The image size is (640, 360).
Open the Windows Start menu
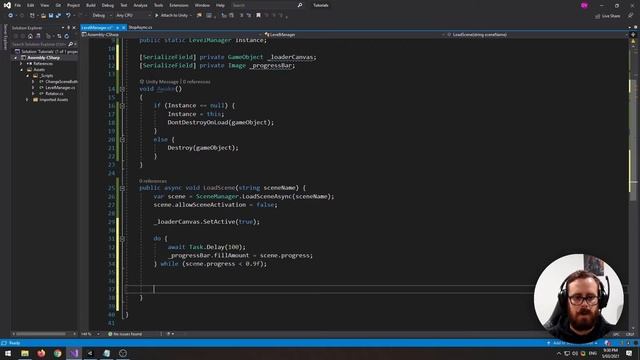click(x=8, y=353)
